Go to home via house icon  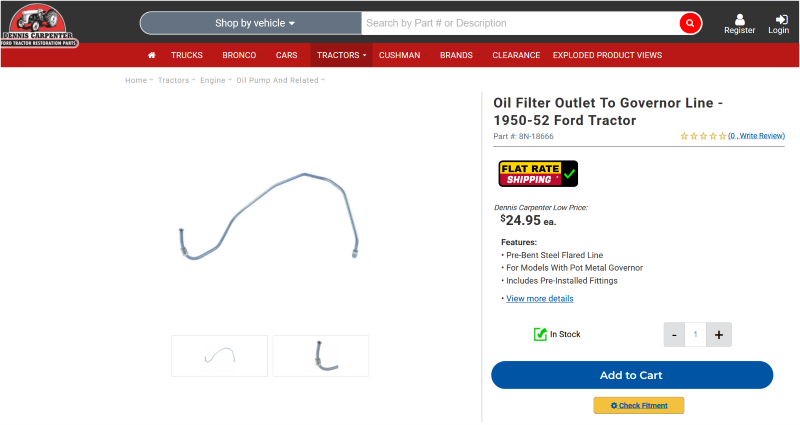[152, 55]
